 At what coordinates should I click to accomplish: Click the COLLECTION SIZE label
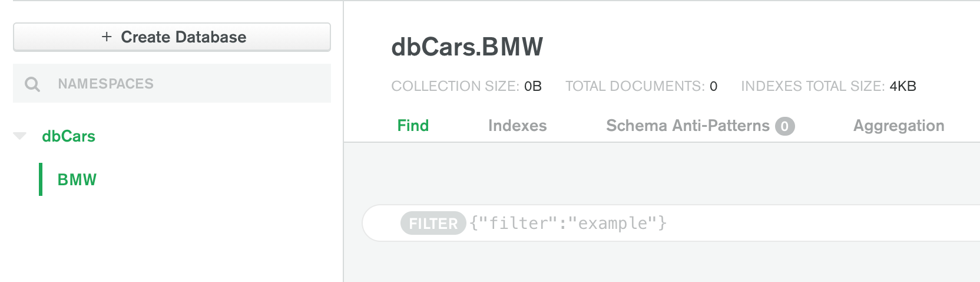(455, 86)
